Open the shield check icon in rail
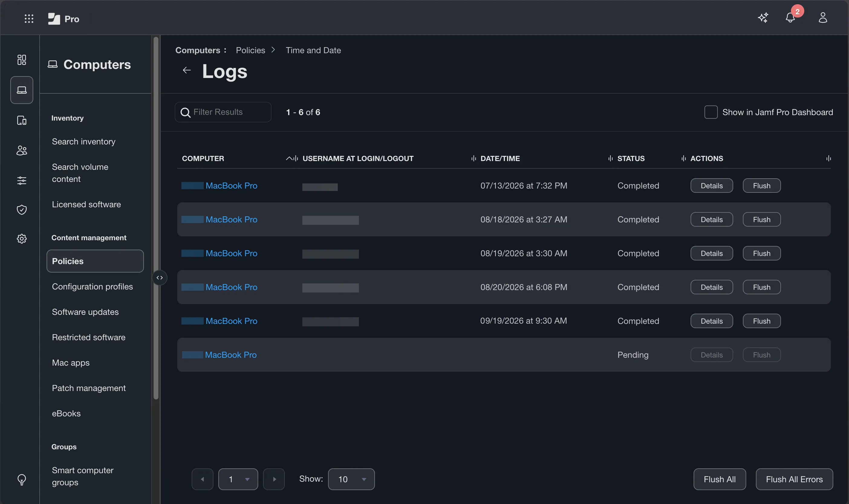Screen dimensions: 849x504 tap(22, 210)
